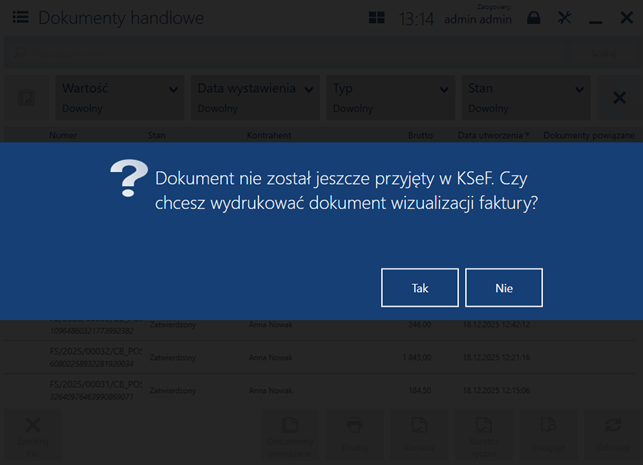Expand the Typ filter dropdown
This screenshot has width=643, height=465.
390,98
